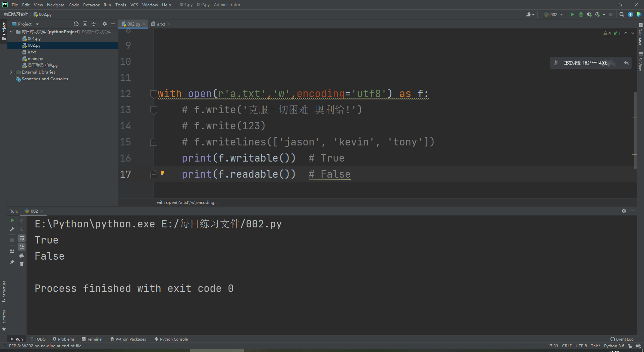
Task: Close the 002.py editor tab
Action: click(x=144, y=24)
